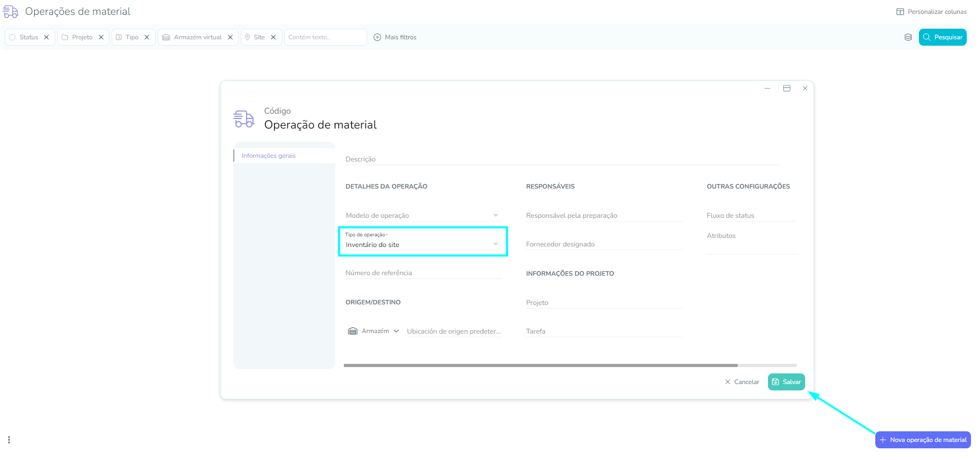Click the Contém texto search field
This screenshot has height=460, width=980.
325,37
